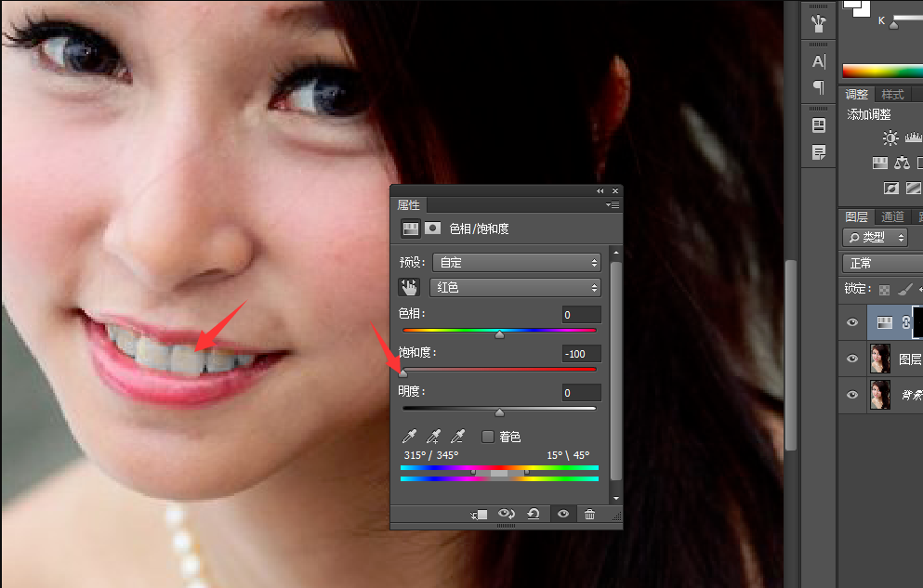Switch to the 调整 tab
This screenshot has height=588, width=923.
[856, 94]
